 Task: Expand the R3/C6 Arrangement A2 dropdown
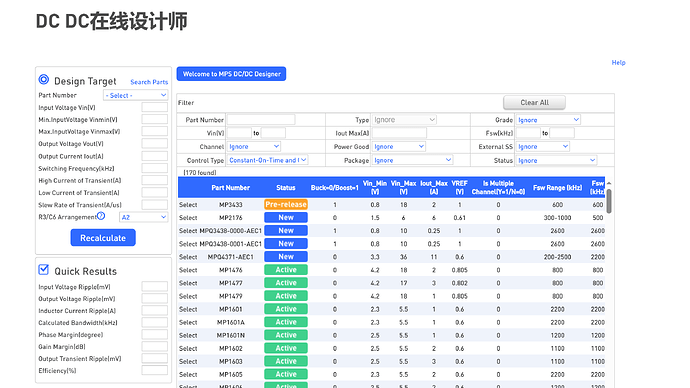tap(143, 217)
